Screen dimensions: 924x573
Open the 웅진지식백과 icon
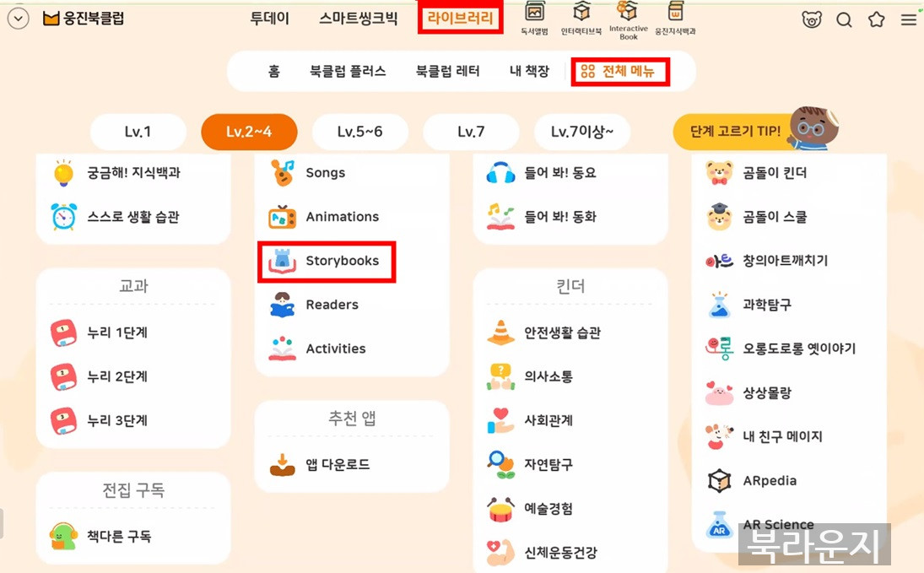pyautogui.click(x=675, y=19)
